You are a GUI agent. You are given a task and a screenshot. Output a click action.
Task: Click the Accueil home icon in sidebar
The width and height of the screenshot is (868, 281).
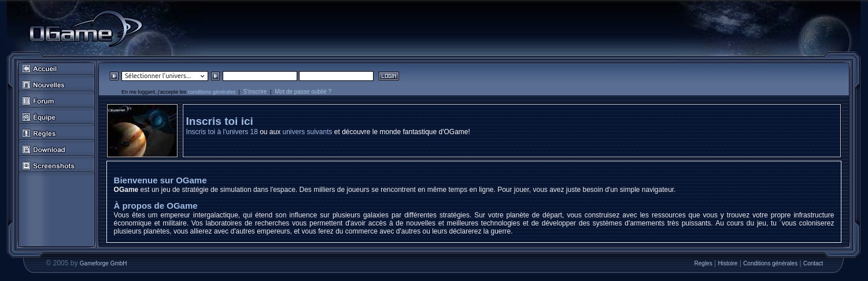point(26,69)
